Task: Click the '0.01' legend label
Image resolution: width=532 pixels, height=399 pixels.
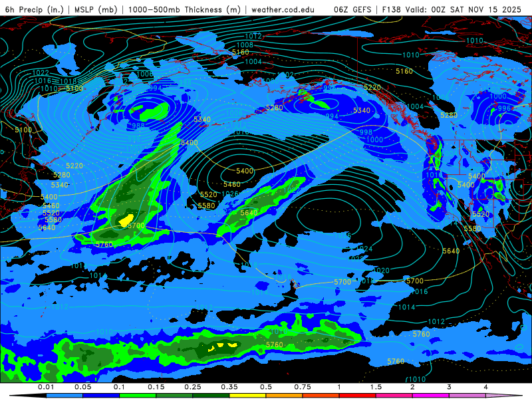Action: 46,387
